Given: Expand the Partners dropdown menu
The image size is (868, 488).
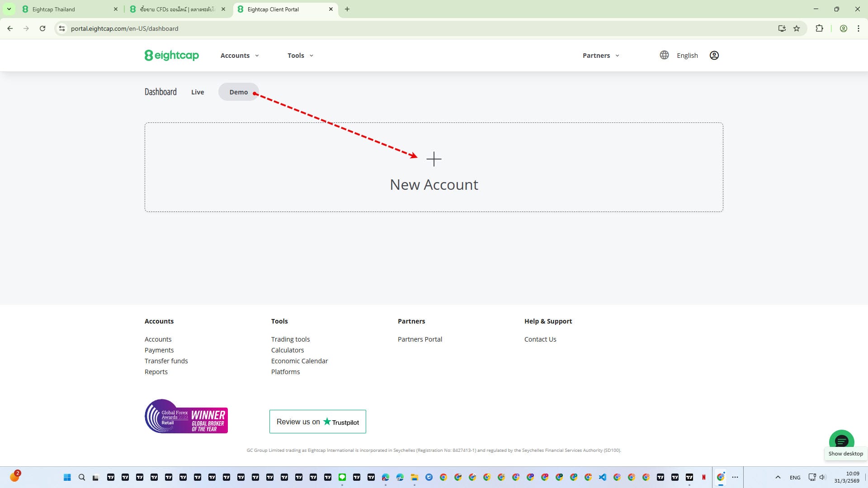Looking at the screenshot, I should (x=600, y=56).
